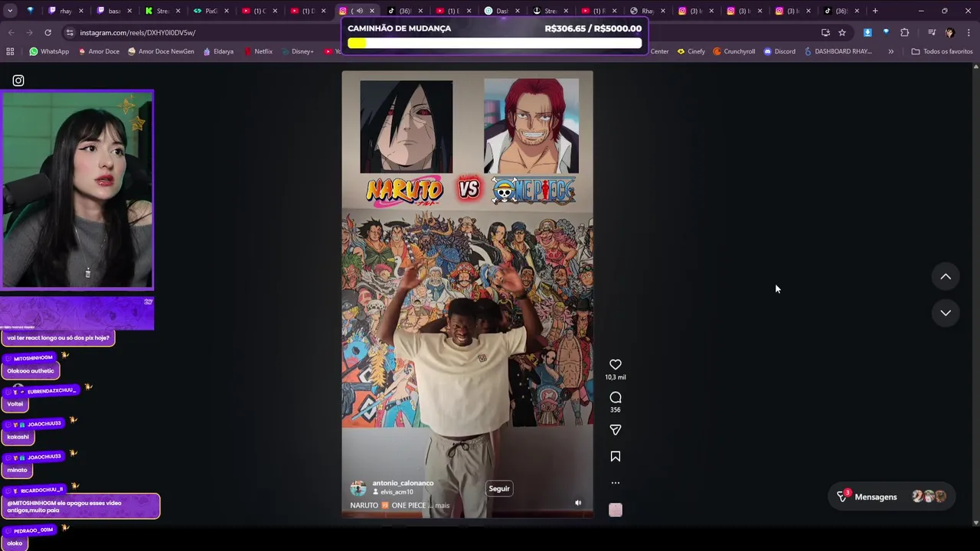Click the "minato" chat message
Image resolution: width=980 pixels, height=551 pixels.
(x=17, y=470)
